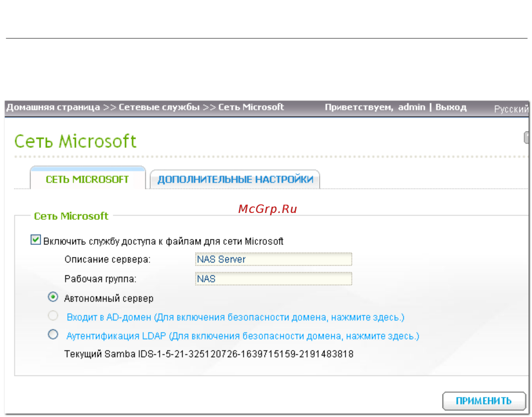
Task: Click the green Сеть Microsoft page heading
Action: click(75, 141)
